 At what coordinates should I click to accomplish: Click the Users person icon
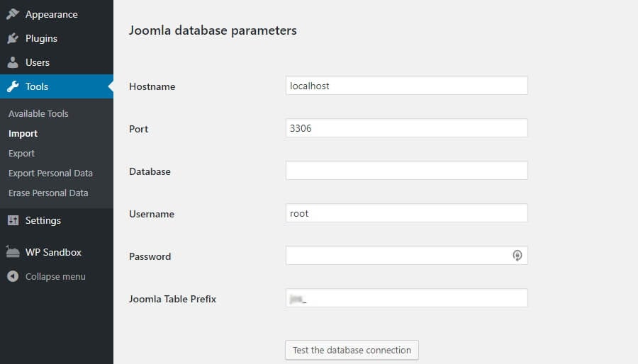(x=13, y=62)
